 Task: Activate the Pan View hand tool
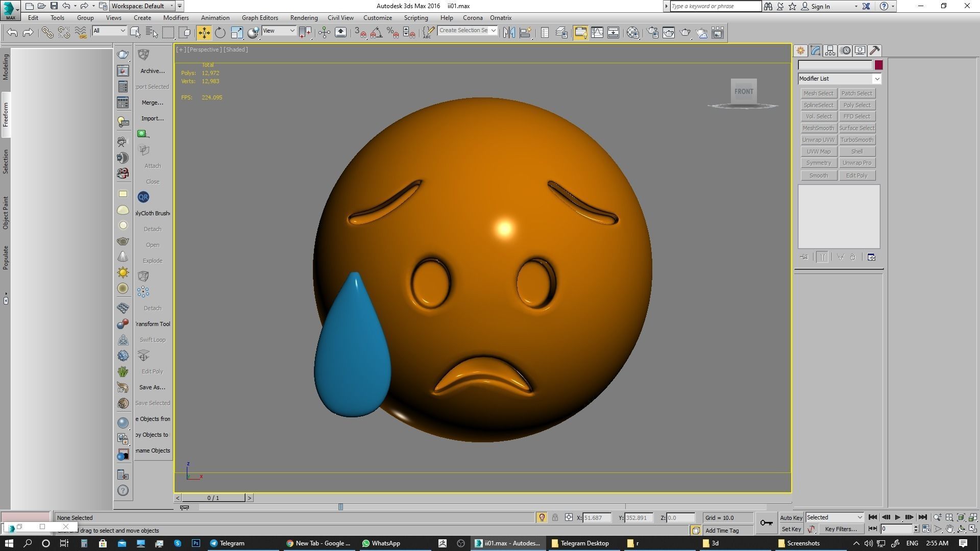949,529
